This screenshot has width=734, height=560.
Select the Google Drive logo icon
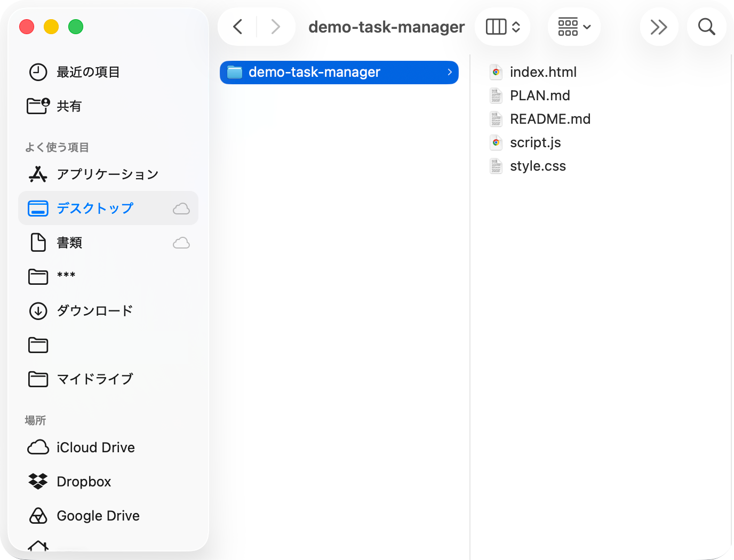[x=38, y=515]
